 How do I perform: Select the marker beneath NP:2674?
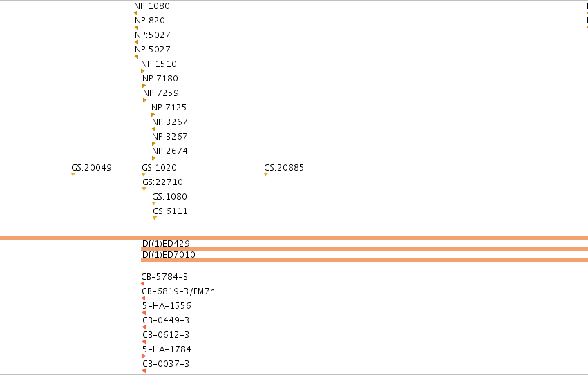click(154, 158)
